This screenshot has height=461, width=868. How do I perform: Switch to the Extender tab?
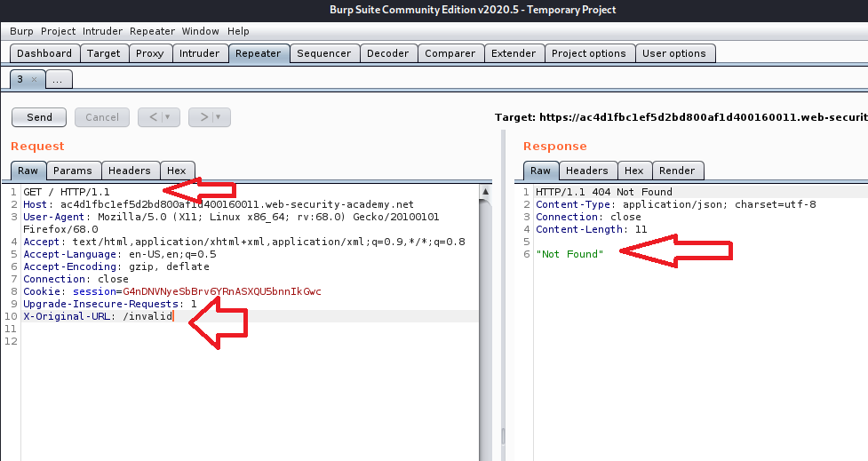(x=514, y=53)
